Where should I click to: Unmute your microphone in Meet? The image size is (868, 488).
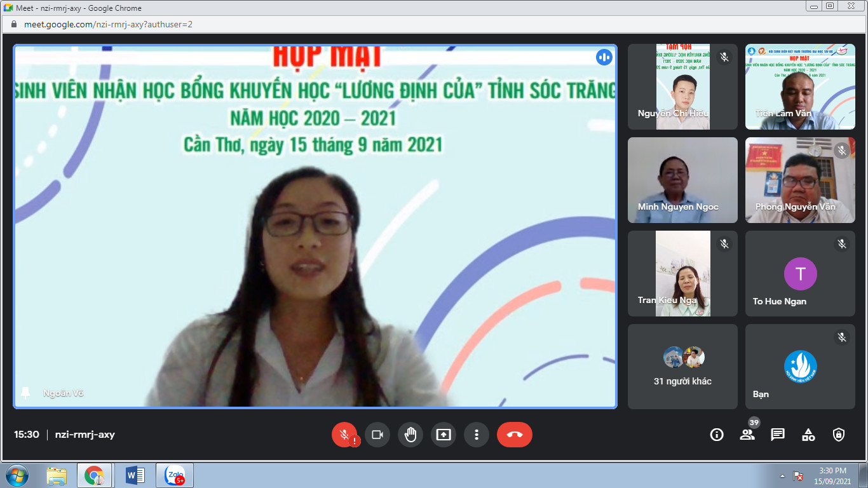pyautogui.click(x=344, y=435)
